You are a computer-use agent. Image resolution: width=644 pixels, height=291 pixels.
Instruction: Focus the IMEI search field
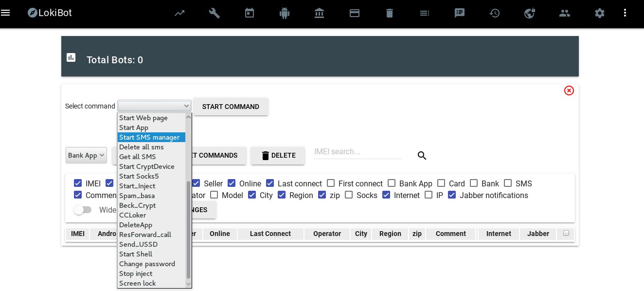358,152
